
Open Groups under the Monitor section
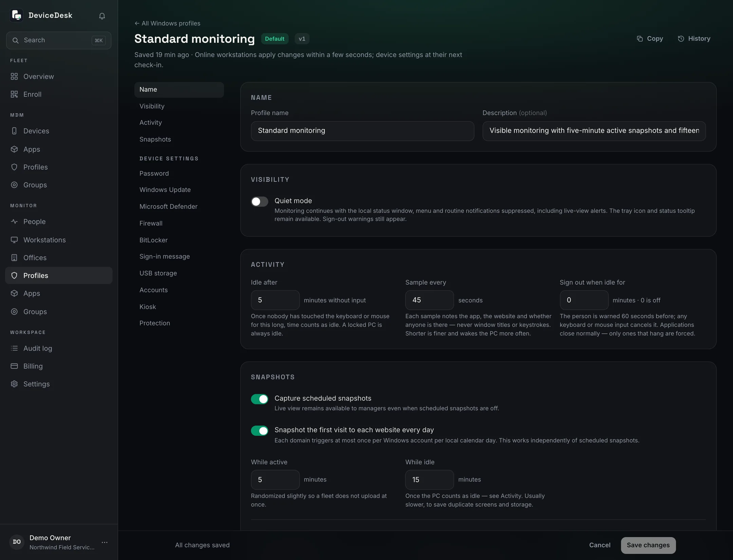coord(59,312)
